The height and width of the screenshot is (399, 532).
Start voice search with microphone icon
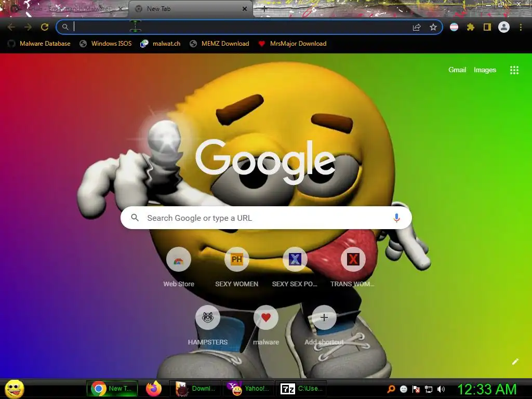(x=396, y=218)
